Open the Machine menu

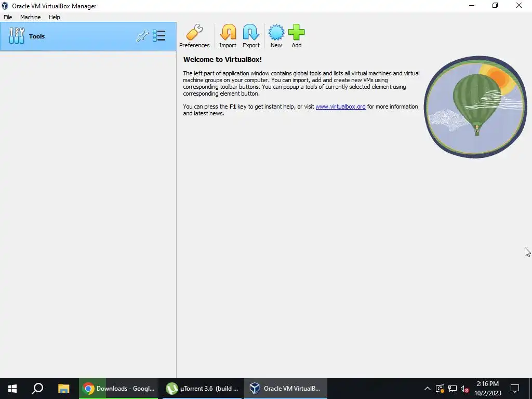click(30, 17)
